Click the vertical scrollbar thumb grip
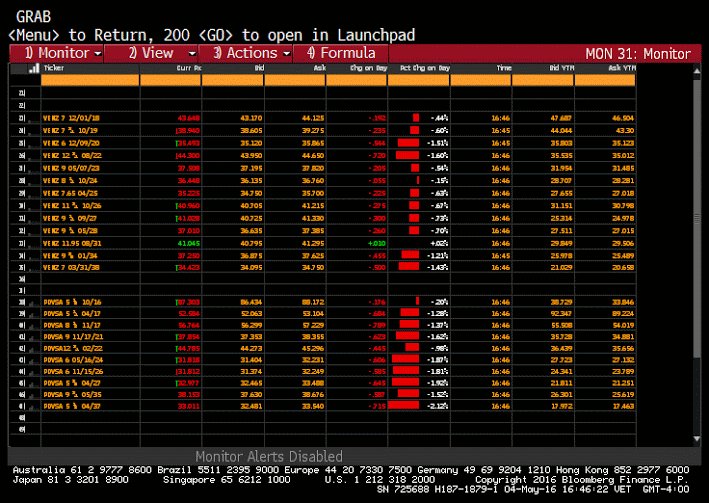The width and height of the screenshot is (709, 503). (697, 219)
